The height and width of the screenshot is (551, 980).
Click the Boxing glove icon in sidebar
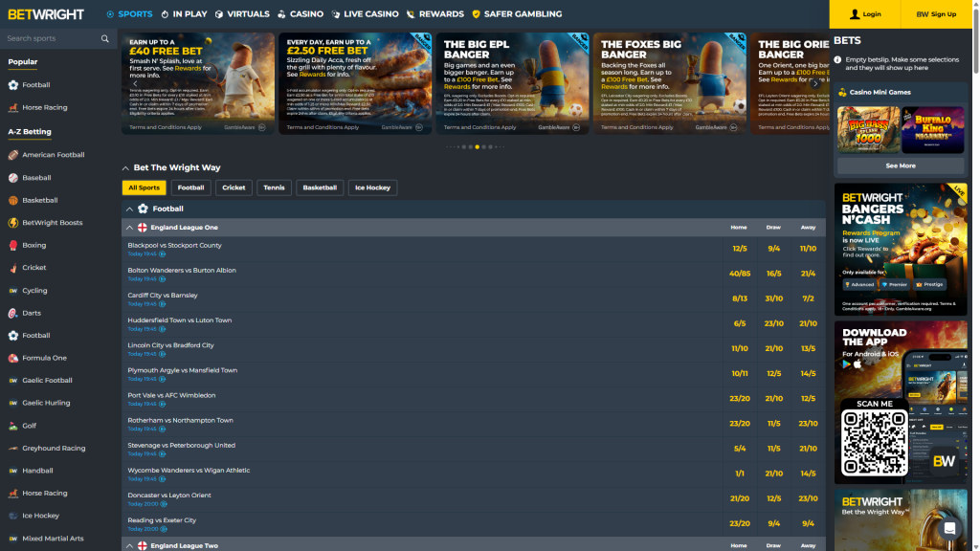[x=13, y=245]
